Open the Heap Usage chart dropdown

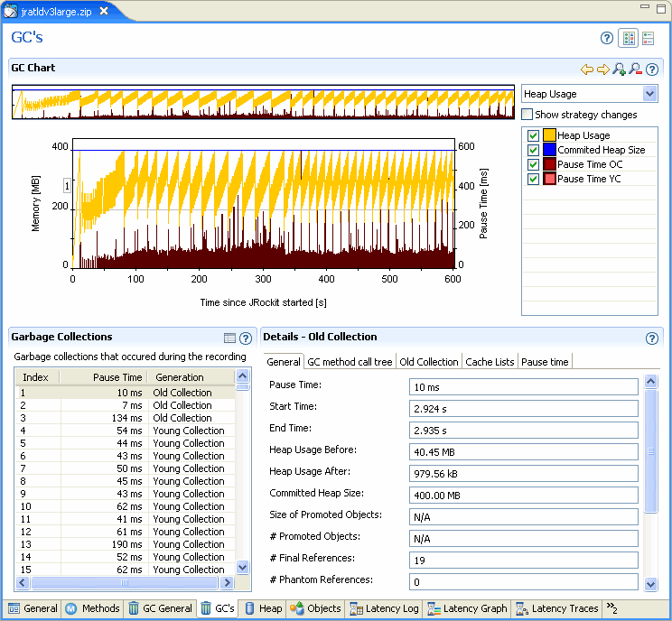649,94
